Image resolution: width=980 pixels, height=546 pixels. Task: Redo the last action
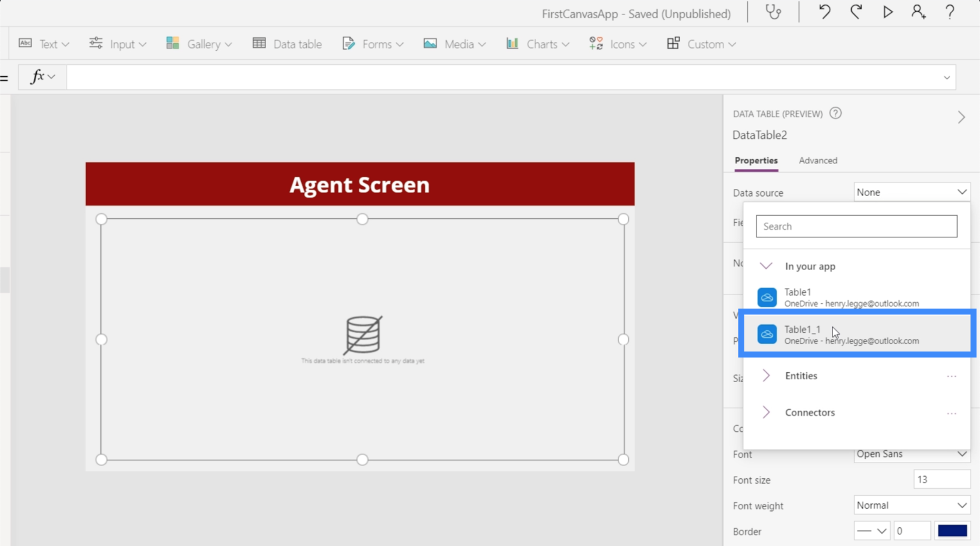856,12
